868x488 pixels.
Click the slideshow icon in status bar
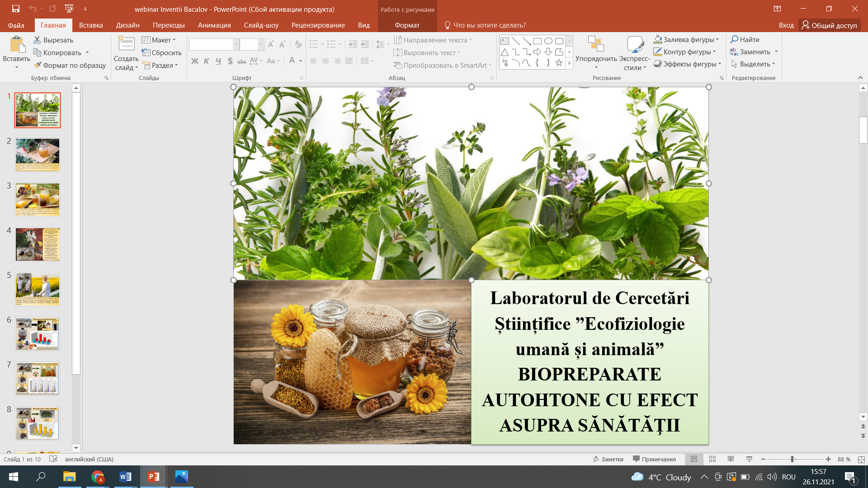click(749, 459)
